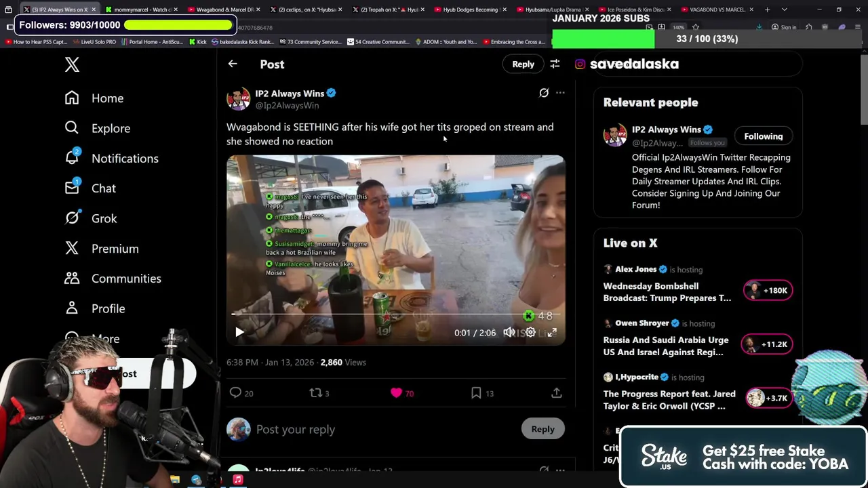Switch to Hyub Dodges Becoming tab
The image size is (868, 488).
tap(471, 9)
